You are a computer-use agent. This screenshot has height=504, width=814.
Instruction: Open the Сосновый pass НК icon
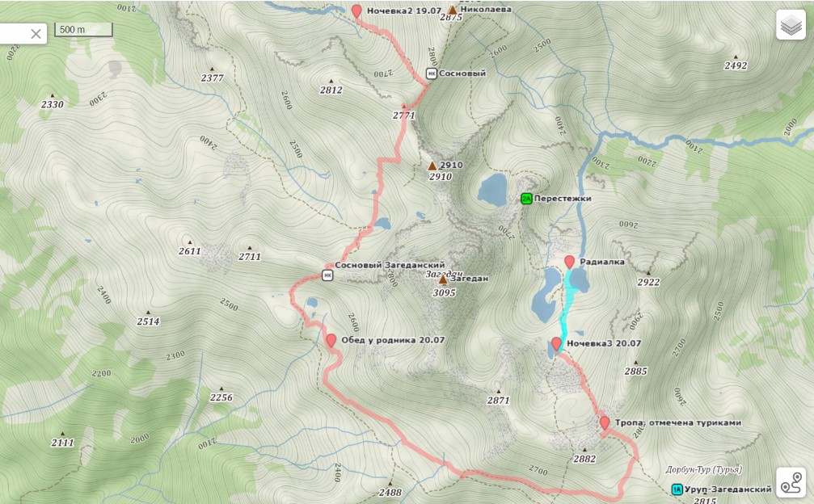(432, 73)
